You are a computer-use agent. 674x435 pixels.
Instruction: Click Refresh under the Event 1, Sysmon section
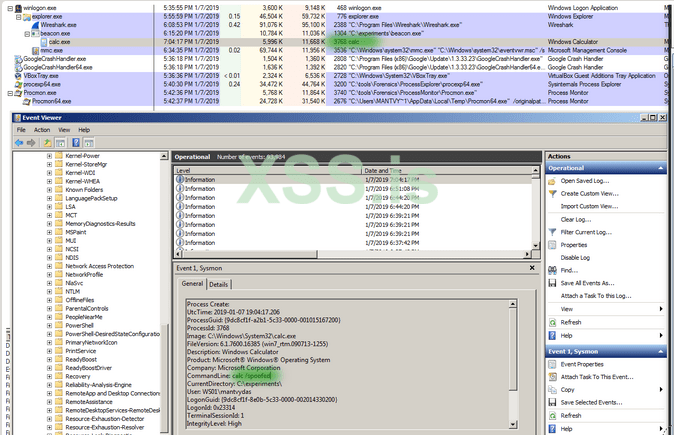(x=570, y=416)
